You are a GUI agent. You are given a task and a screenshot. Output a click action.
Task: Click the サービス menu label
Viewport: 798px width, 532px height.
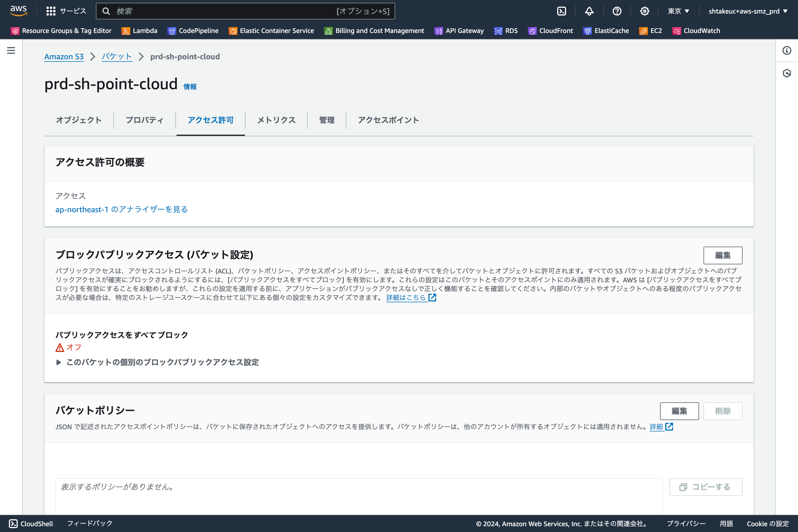tap(73, 11)
